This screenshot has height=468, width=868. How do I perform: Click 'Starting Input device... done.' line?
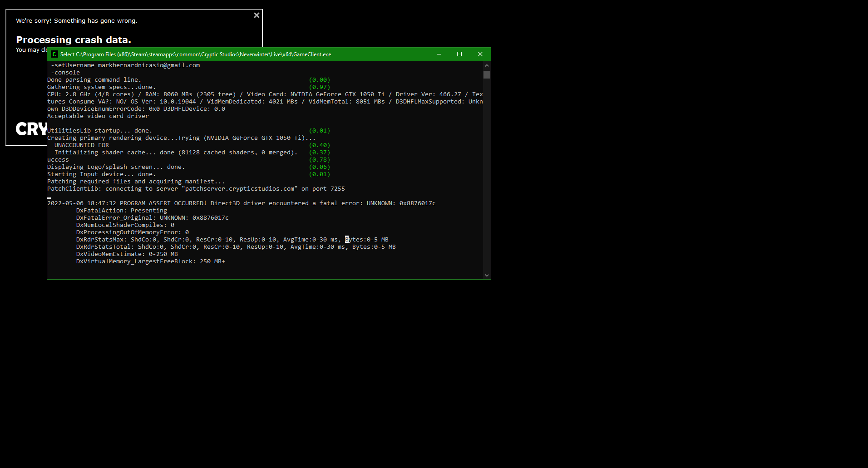tap(102, 174)
